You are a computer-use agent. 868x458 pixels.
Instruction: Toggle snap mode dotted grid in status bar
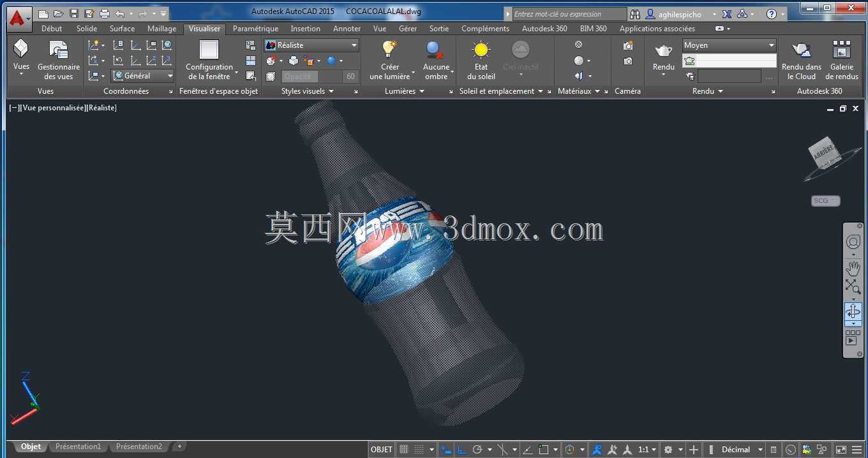[419, 450]
